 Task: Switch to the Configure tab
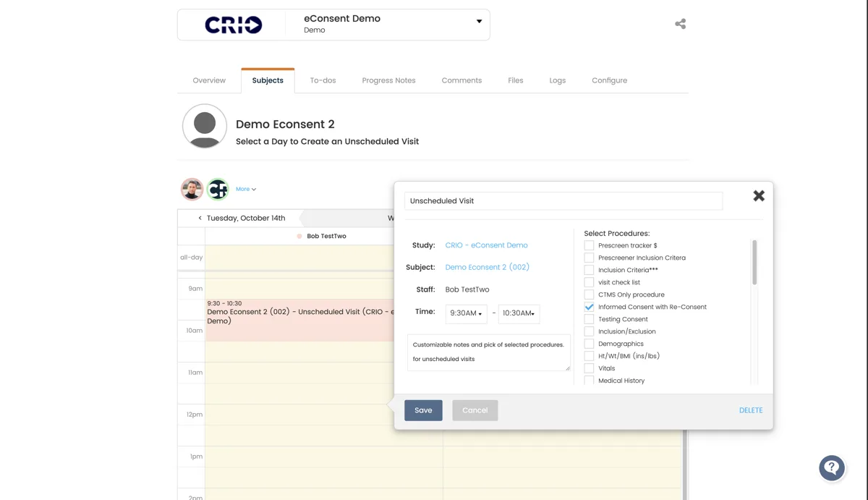pyautogui.click(x=608, y=80)
